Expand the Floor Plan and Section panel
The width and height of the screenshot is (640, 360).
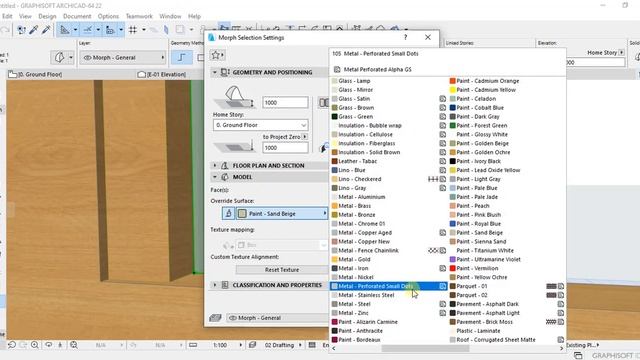[x=215, y=165]
